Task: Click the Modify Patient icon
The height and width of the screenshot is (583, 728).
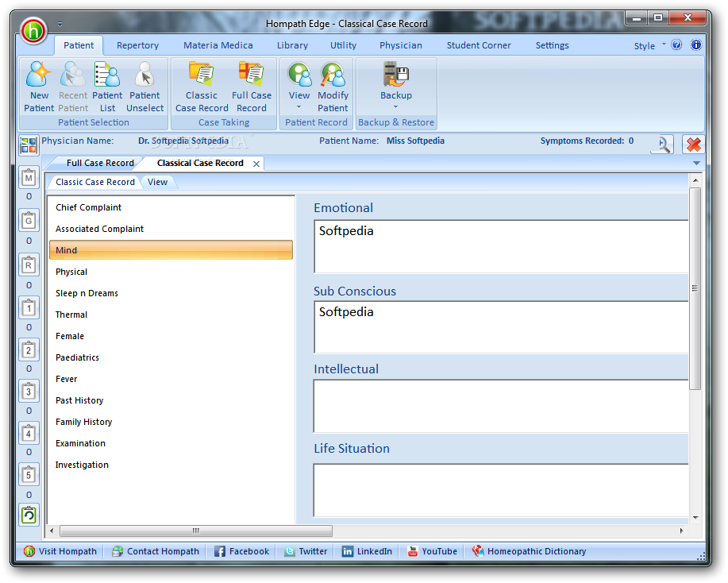Action: (333, 75)
